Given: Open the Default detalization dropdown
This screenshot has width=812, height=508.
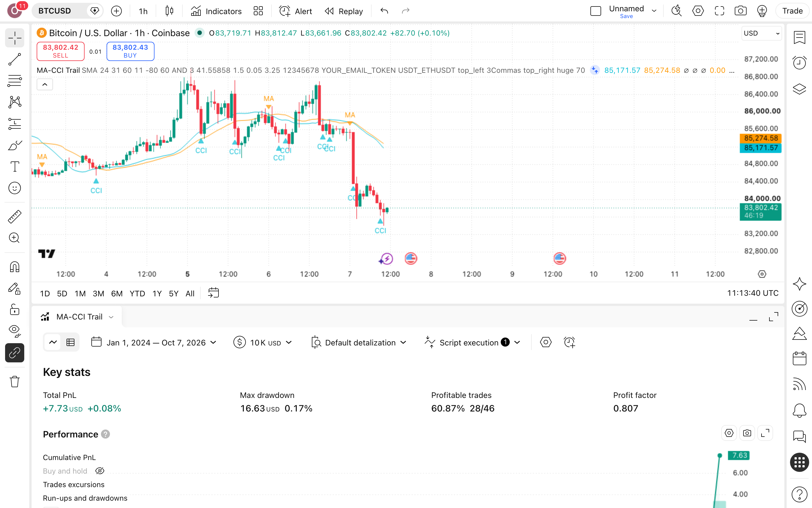Looking at the screenshot, I should tap(359, 342).
